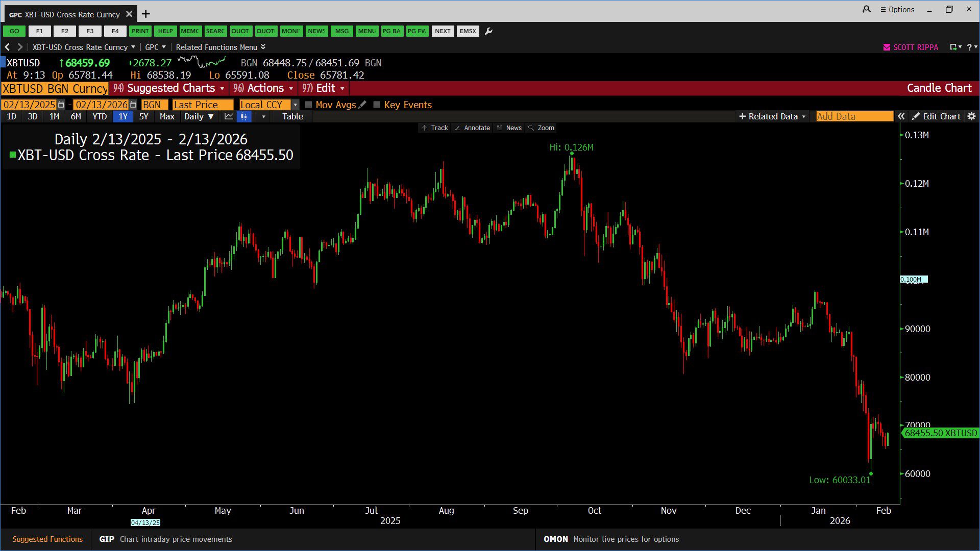Expand the Suggested Charts dropdown
980x551 pixels.
coord(168,88)
